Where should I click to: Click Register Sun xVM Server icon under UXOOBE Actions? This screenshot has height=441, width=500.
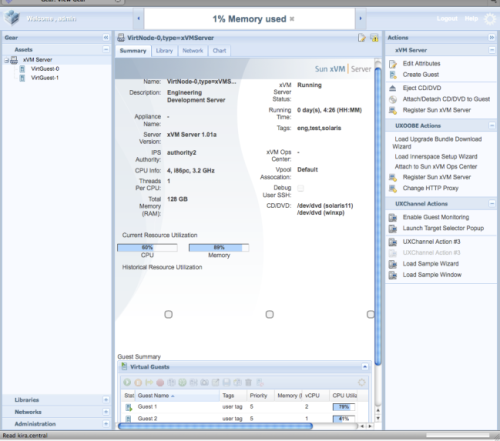[393, 177]
